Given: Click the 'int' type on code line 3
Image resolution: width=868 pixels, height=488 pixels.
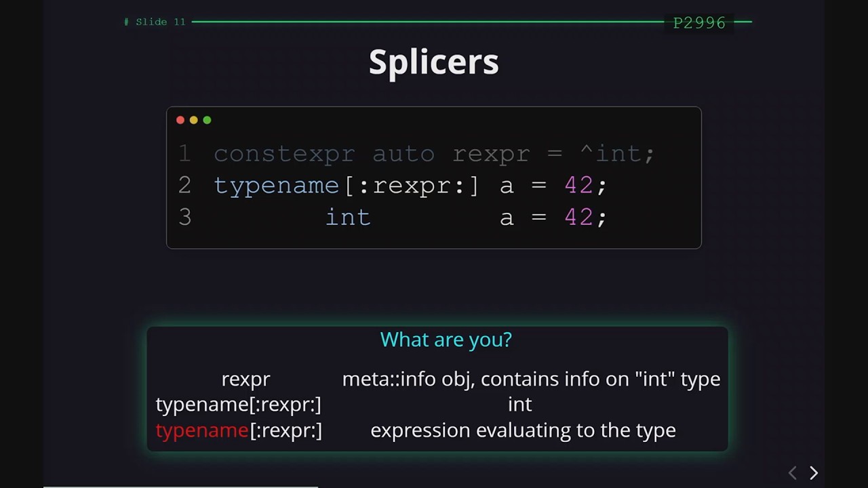Looking at the screenshot, I should point(348,217).
